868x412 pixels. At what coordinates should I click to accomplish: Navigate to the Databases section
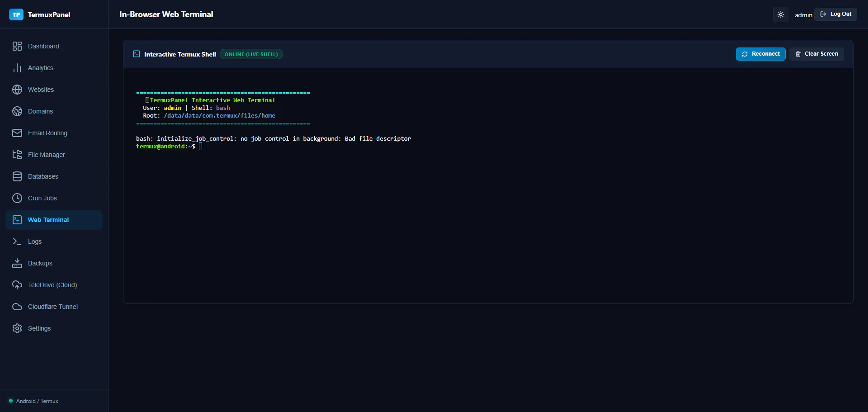point(43,176)
